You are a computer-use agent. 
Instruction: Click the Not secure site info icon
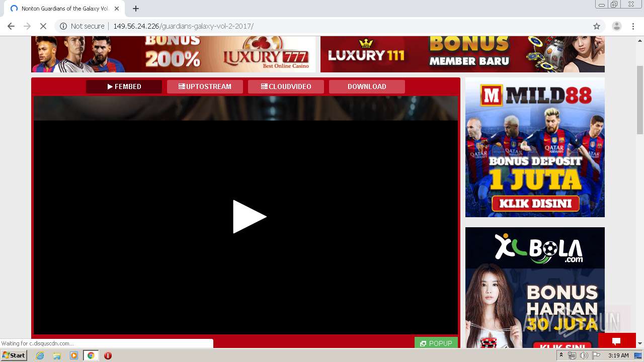[63, 26]
